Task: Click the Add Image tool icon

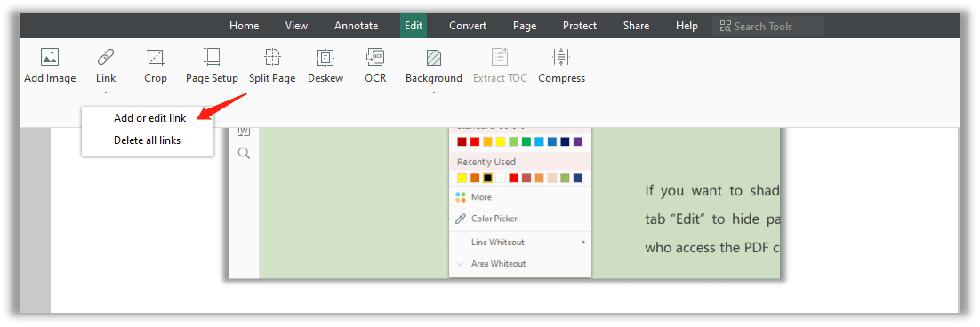Action: point(50,57)
